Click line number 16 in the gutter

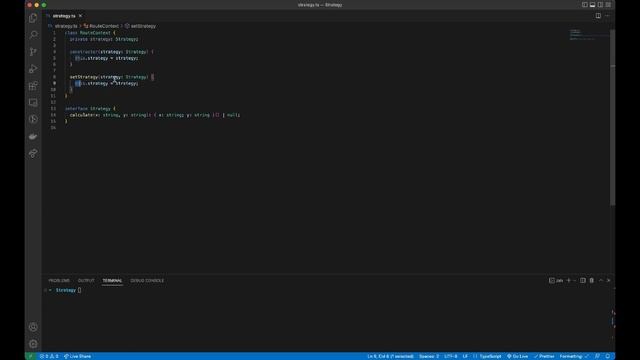pyautogui.click(x=53, y=128)
